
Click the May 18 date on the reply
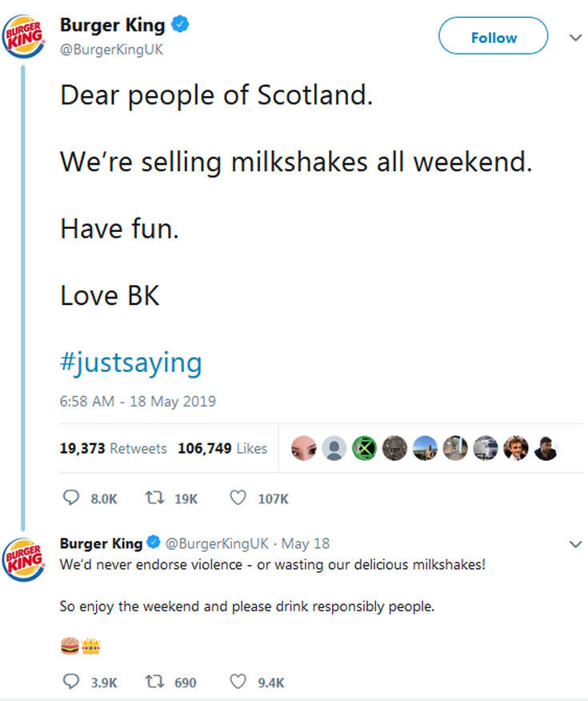click(305, 543)
